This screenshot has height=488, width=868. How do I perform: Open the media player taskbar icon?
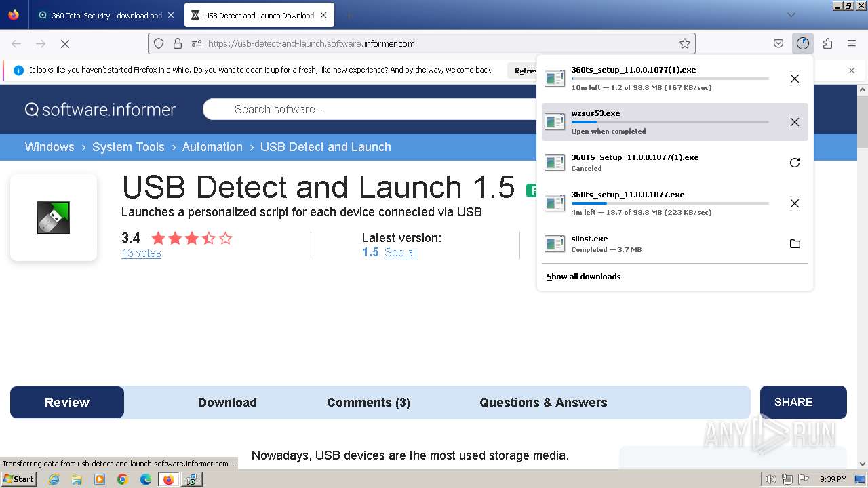tap(100, 479)
